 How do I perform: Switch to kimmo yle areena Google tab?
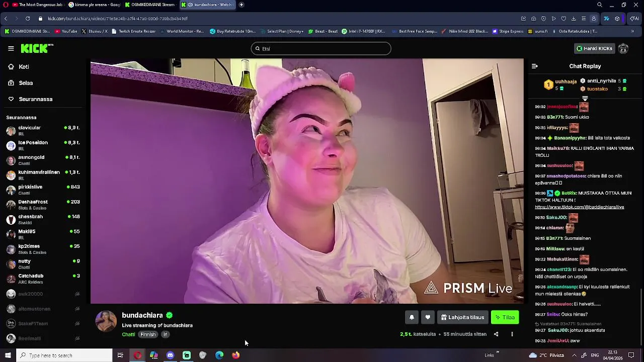tap(95, 5)
